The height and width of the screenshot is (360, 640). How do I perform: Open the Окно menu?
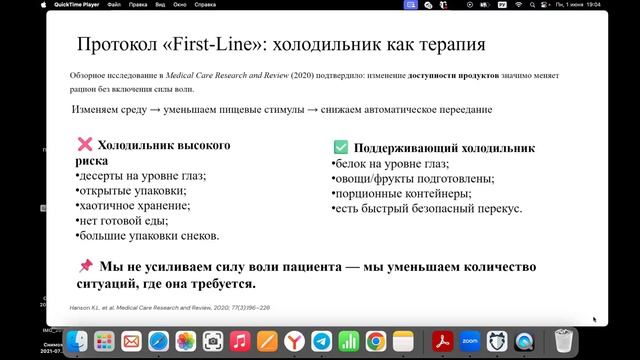click(x=180, y=5)
